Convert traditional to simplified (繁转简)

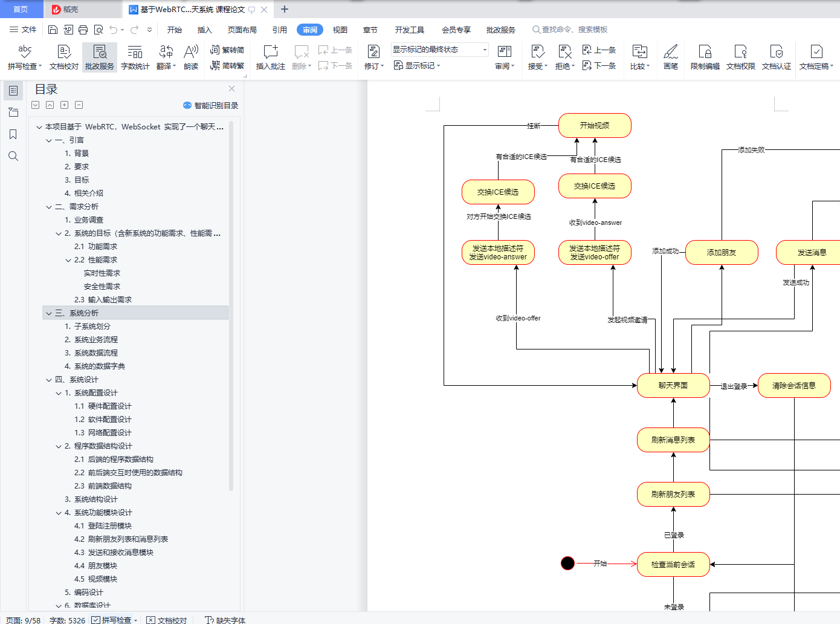(x=227, y=50)
